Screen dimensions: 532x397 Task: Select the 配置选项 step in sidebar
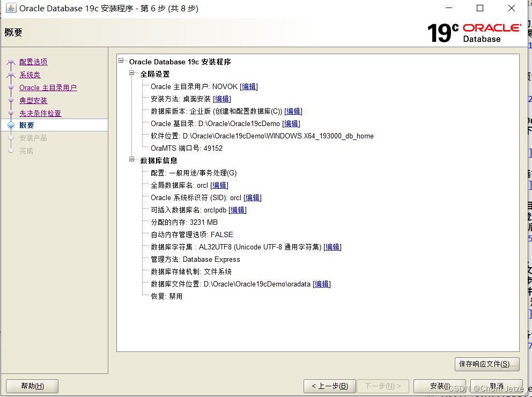[x=33, y=62]
